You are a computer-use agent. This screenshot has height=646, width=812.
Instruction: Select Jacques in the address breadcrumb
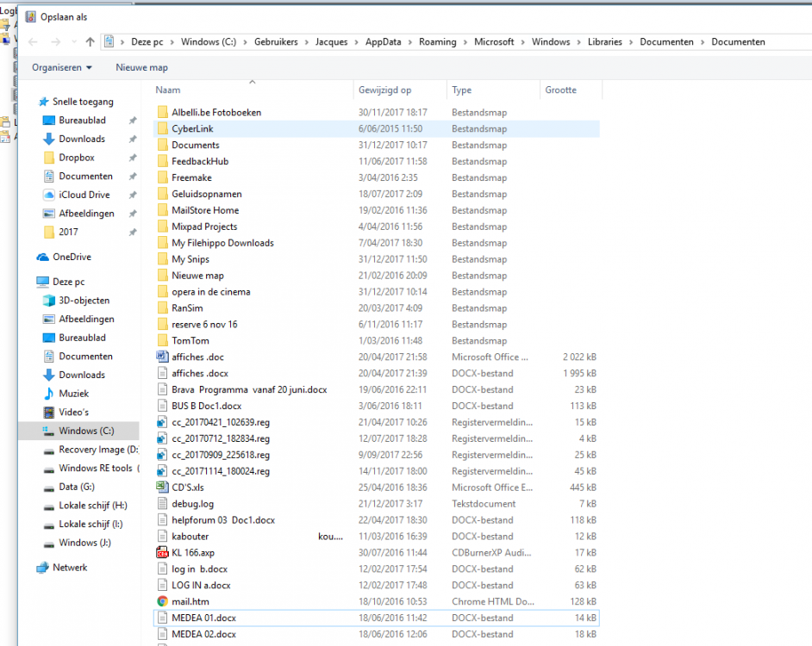[x=331, y=42]
